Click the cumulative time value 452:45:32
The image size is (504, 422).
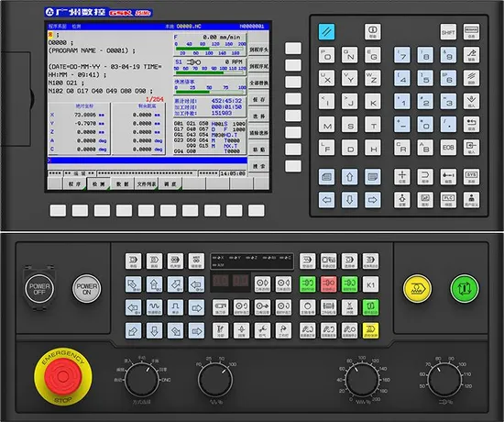coord(226,101)
